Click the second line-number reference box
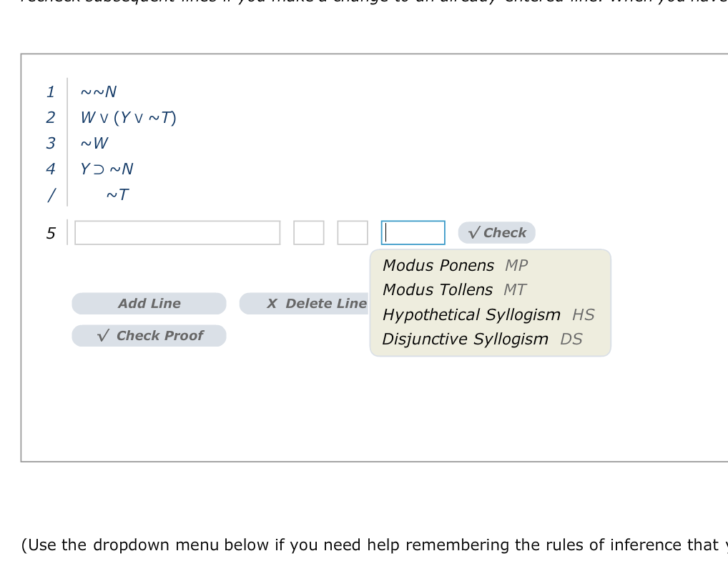The height and width of the screenshot is (566, 728). (352, 232)
